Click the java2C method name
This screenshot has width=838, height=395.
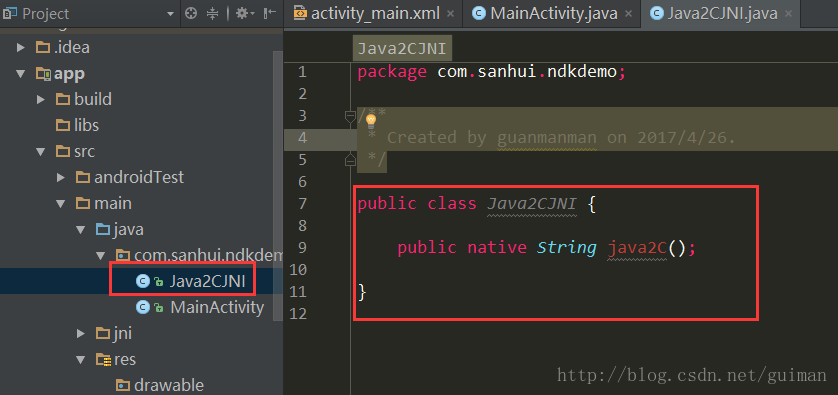point(637,247)
